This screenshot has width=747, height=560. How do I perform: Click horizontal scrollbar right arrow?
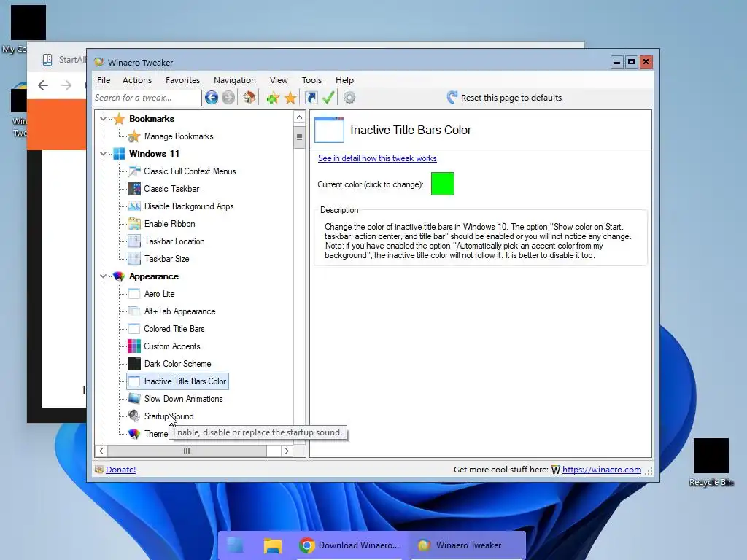(287, 451)
